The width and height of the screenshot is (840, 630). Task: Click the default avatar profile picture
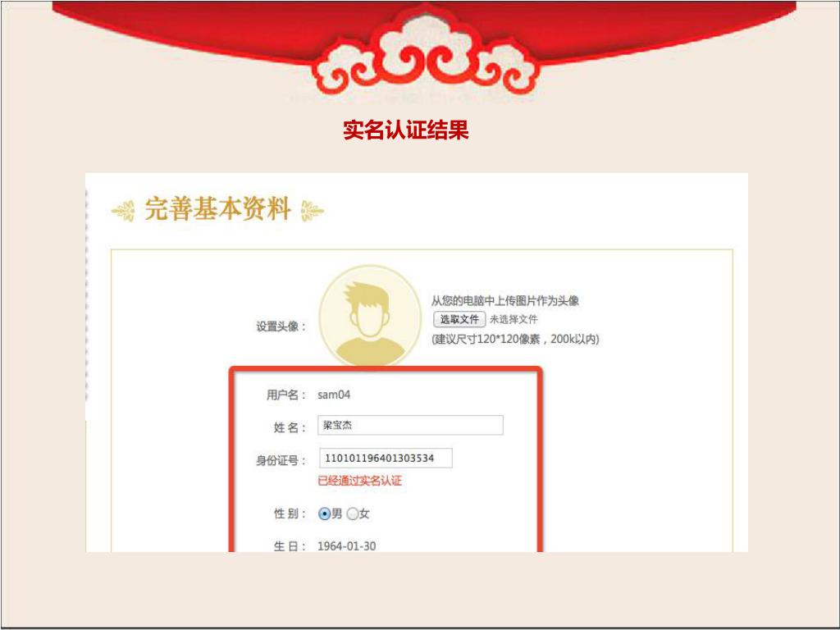tap(370, 316)
